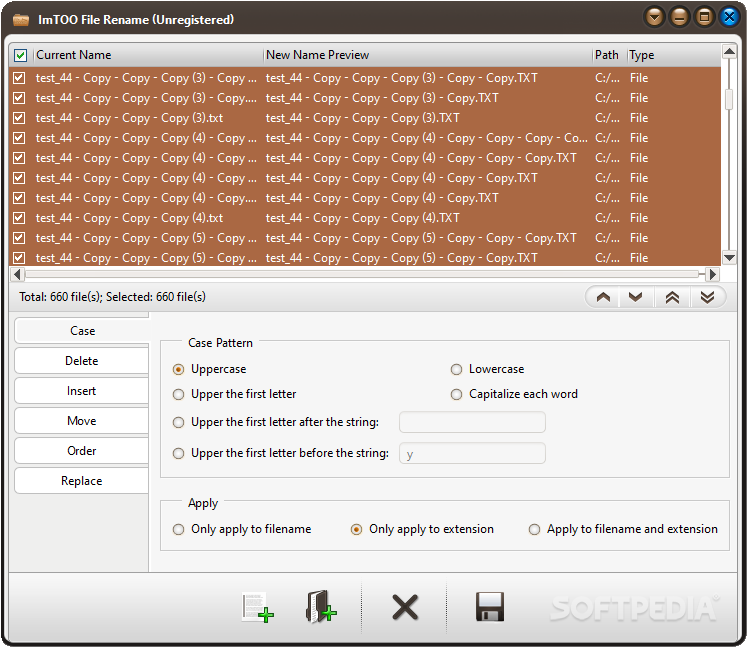This screenshot has height=647, width=747.
Task: Select the Uppercase radio button
Action: point(178,369)
